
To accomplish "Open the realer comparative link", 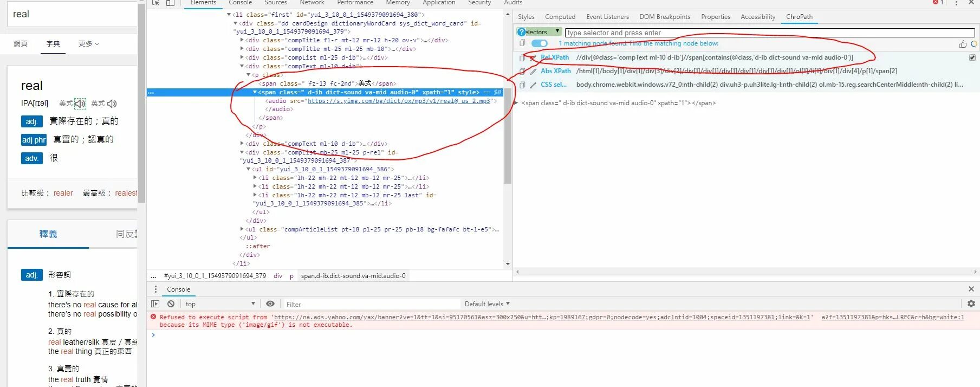I will 63,193.
